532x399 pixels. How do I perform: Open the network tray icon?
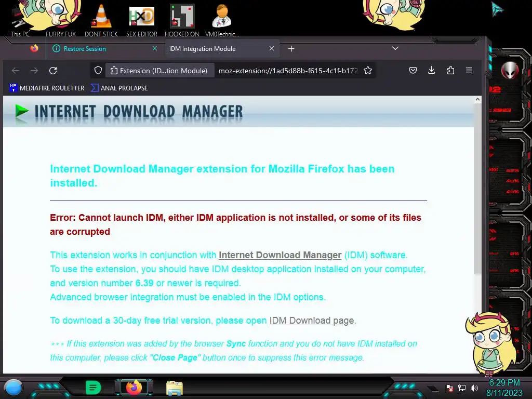click(x=461, y=388)
